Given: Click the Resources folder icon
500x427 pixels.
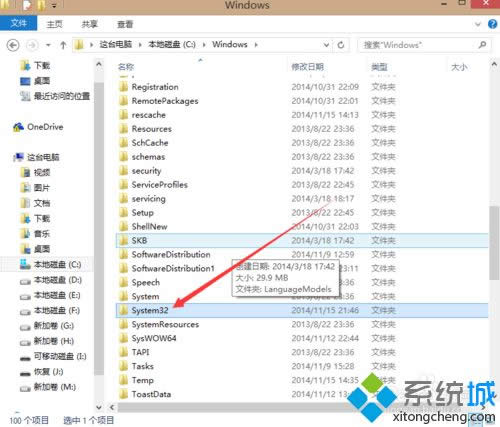Looking at the screenshot, I should [x=124, y=129].
